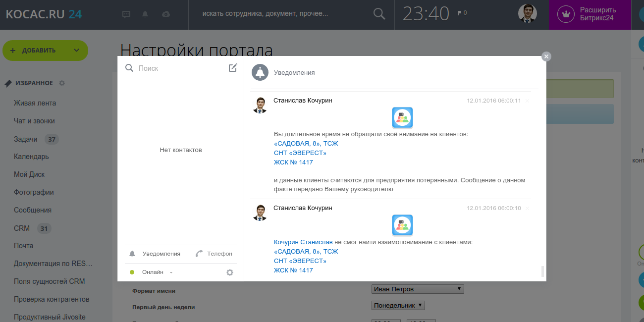Click Станислав Кочурин avatar in second notification
The height and width of the screenshot is (322, 644).
[260, 213]
